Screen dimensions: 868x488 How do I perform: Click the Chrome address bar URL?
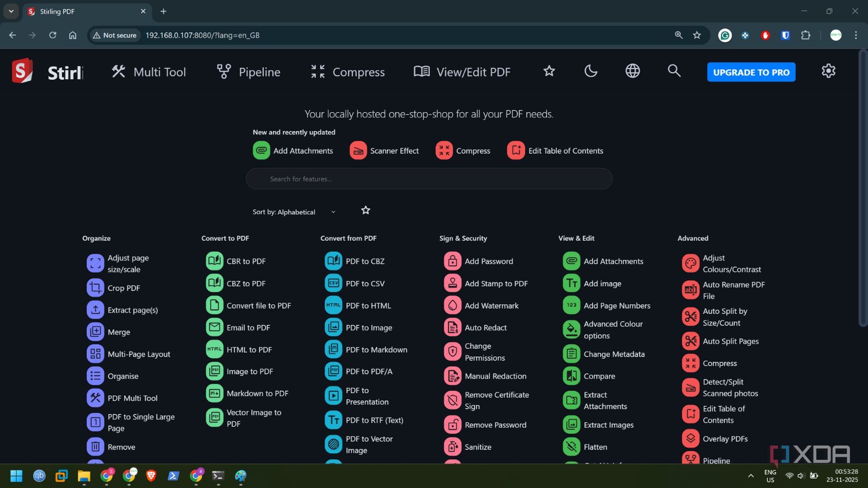(x=202, y=35)
